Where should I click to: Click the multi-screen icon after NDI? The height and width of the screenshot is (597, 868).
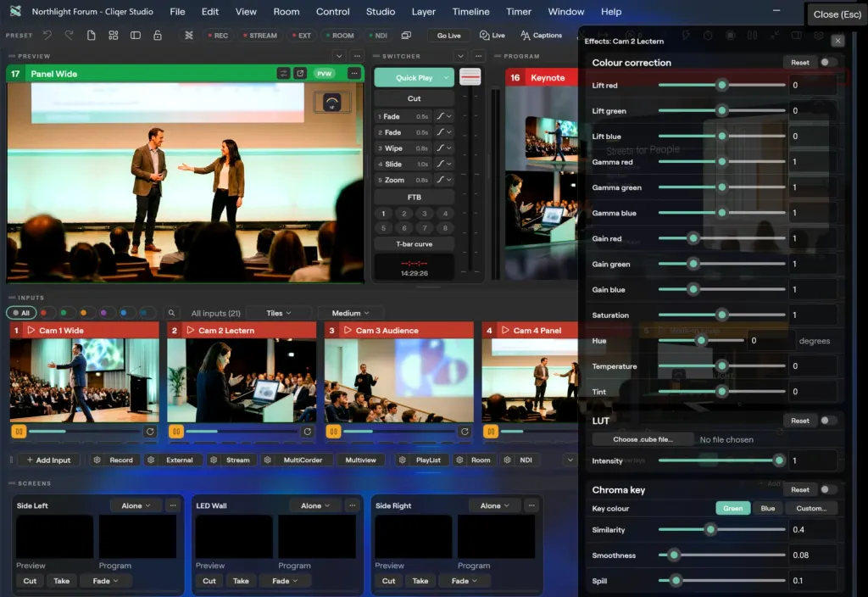click(x=406, y=35)
